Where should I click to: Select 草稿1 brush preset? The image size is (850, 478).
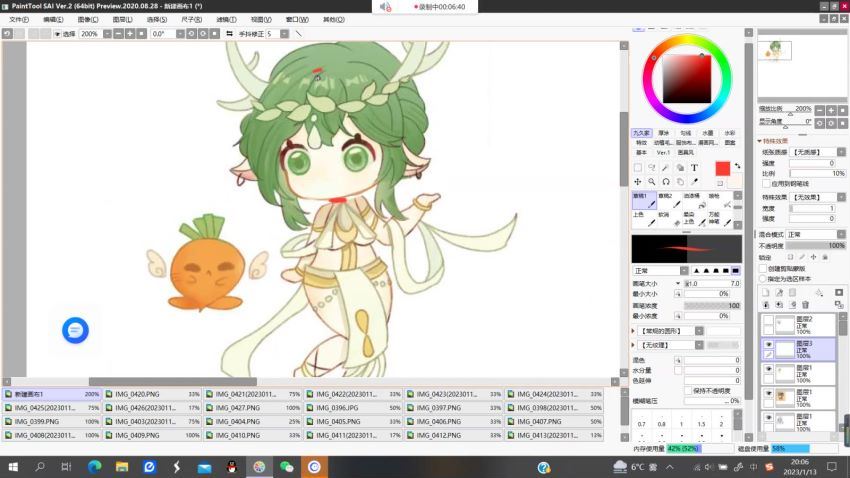pos(645,200)
